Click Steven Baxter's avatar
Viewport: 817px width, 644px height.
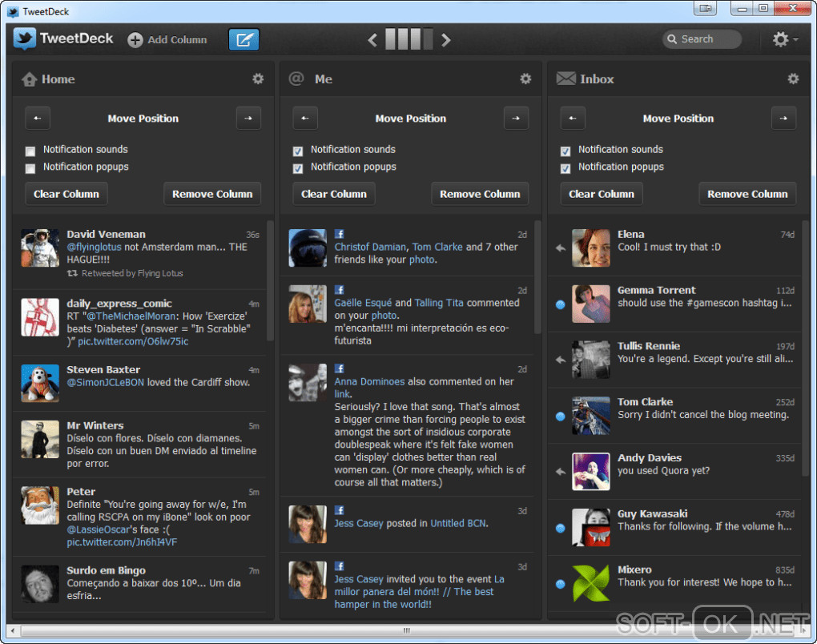click(40, 384)
